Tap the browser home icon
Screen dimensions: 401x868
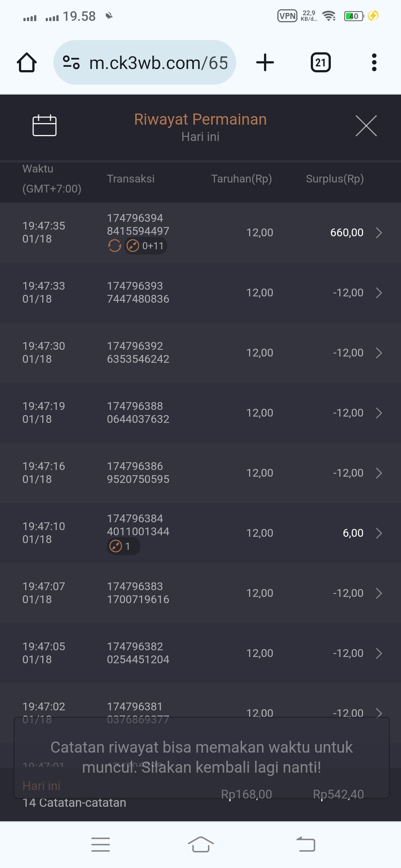(27, 62)
